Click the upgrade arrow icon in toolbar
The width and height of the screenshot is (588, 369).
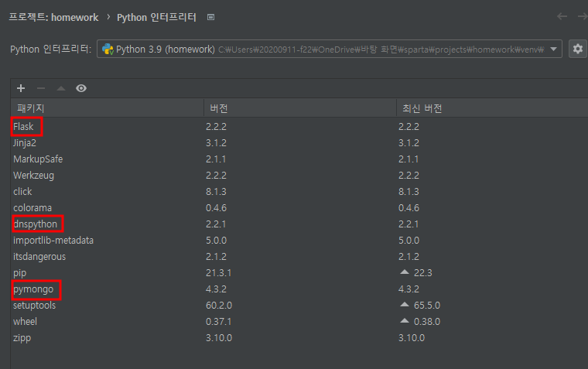tap(61, 88)
